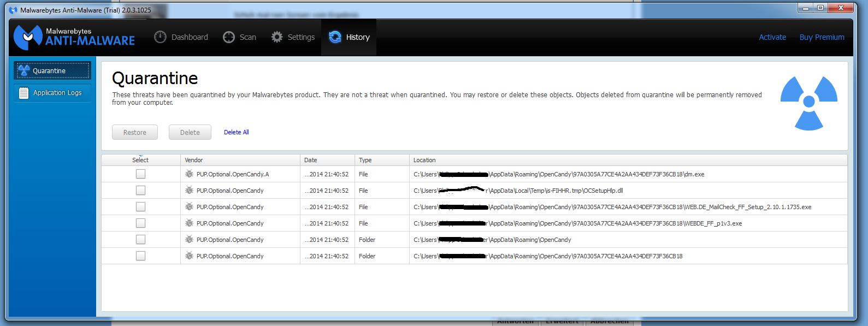The height and width of the screenshot is (326, 868).
Task: Click the Delete button
Action: click(190, 132)
